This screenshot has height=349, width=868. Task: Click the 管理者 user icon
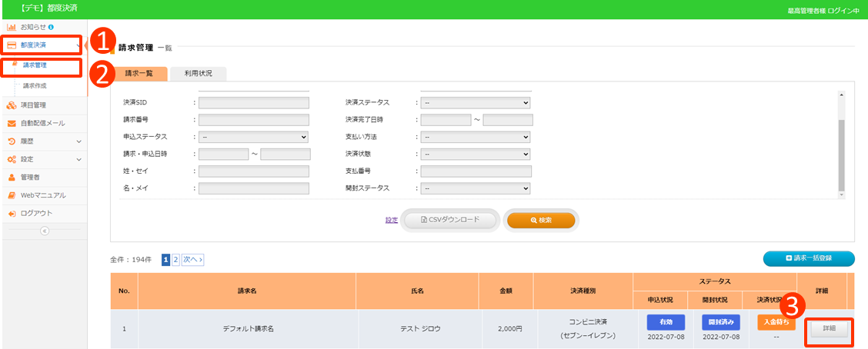[x=12, y=177]
